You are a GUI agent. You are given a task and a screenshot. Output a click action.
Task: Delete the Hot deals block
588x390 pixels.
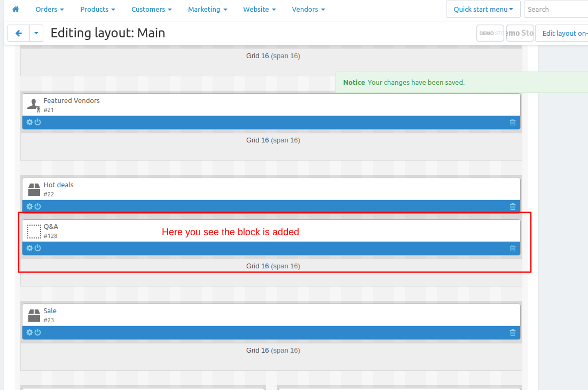tap(513, 206)
